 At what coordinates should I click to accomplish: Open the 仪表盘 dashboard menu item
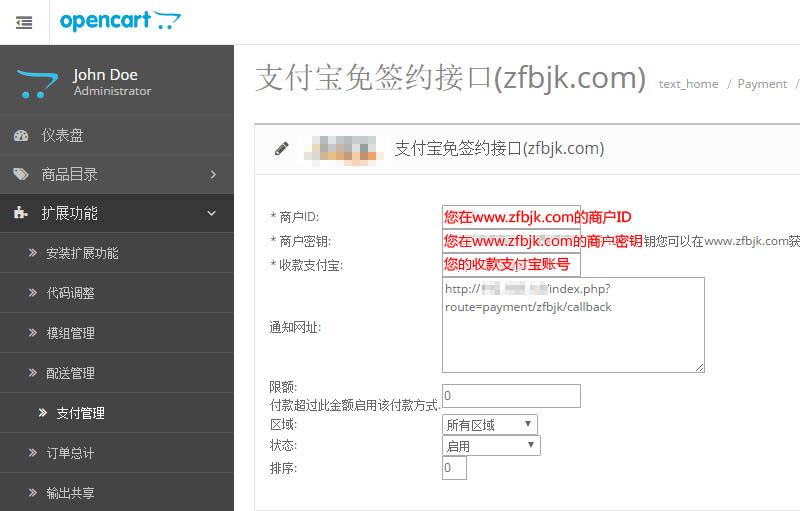[x=117, y=135]
